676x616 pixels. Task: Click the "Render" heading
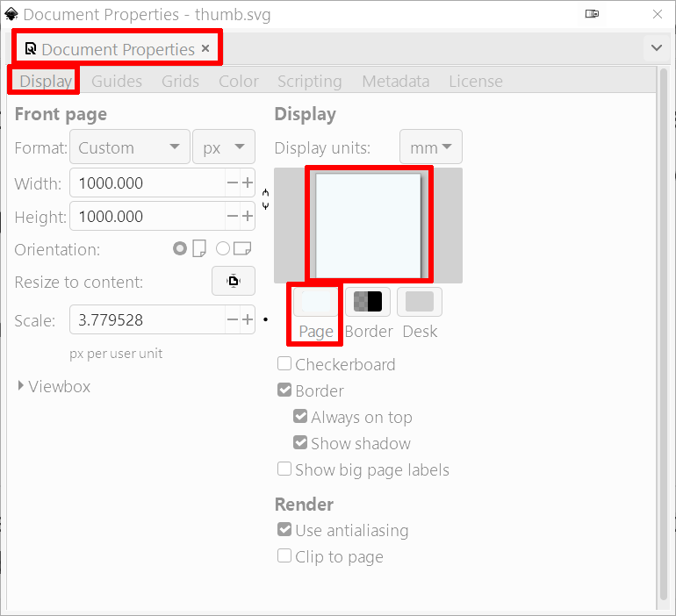point(304,504)
